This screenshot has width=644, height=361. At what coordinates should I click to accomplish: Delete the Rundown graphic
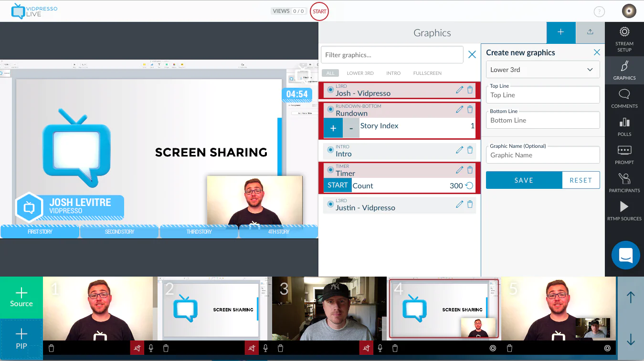[x=470, y=109]
